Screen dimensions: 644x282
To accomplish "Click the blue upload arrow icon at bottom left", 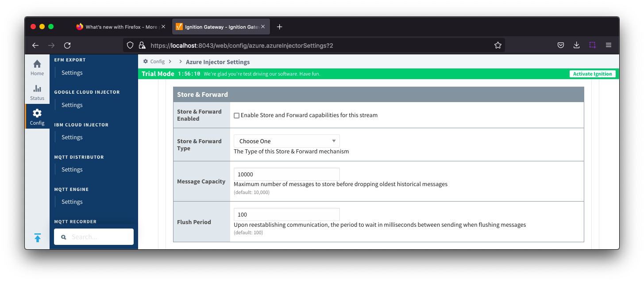I will click(38, 238).
